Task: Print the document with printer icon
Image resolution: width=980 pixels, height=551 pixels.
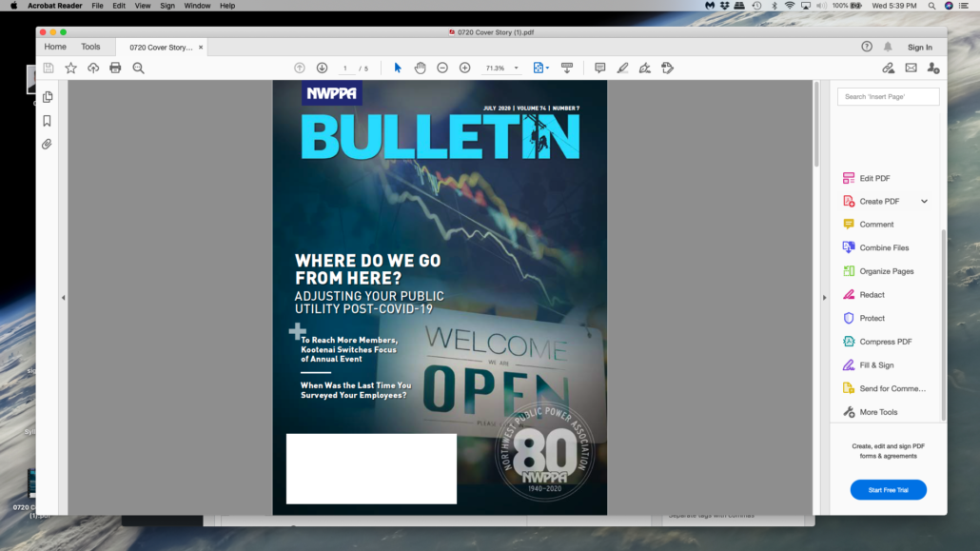Action: 115,68
